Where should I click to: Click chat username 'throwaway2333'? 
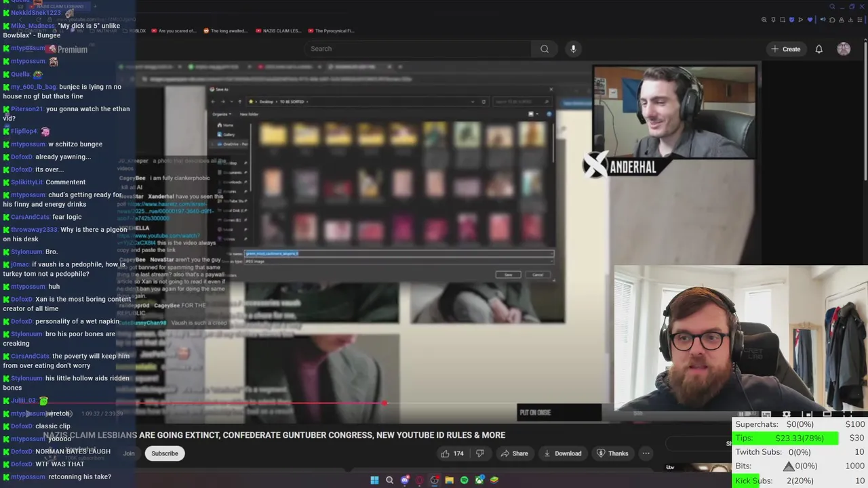click(34, 230)
